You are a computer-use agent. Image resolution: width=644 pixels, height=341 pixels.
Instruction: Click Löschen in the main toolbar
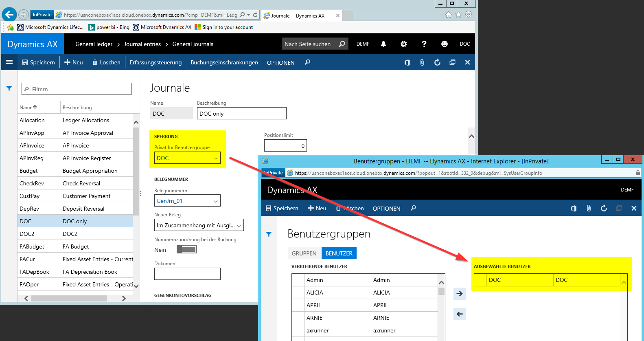coord(106,62)
